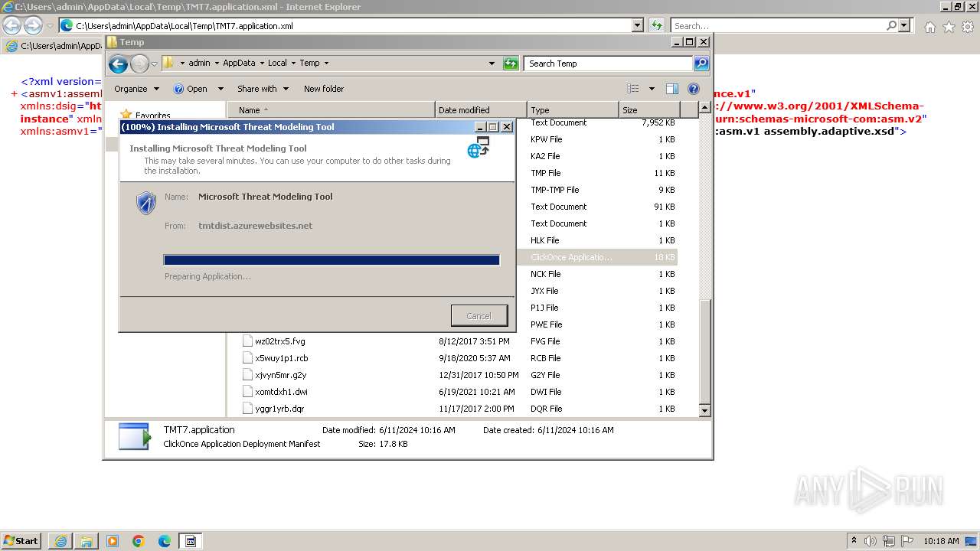Go back in Internet Explorer
This screenshot has height=551, width=980.
12,25
